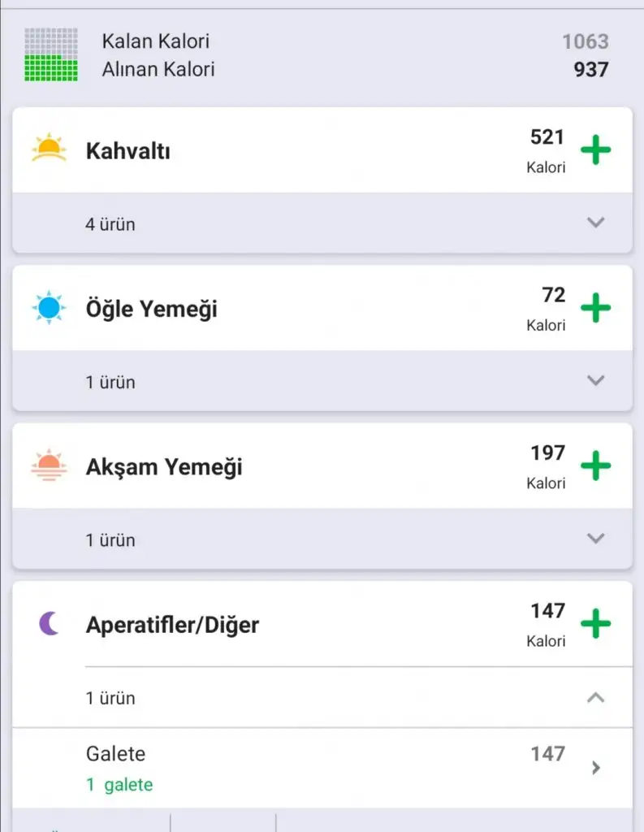This screenshot has height=832, width=644.
Task: Add food to Aperatifler/Diğer with plus icon
Action: tap(595, 625)
